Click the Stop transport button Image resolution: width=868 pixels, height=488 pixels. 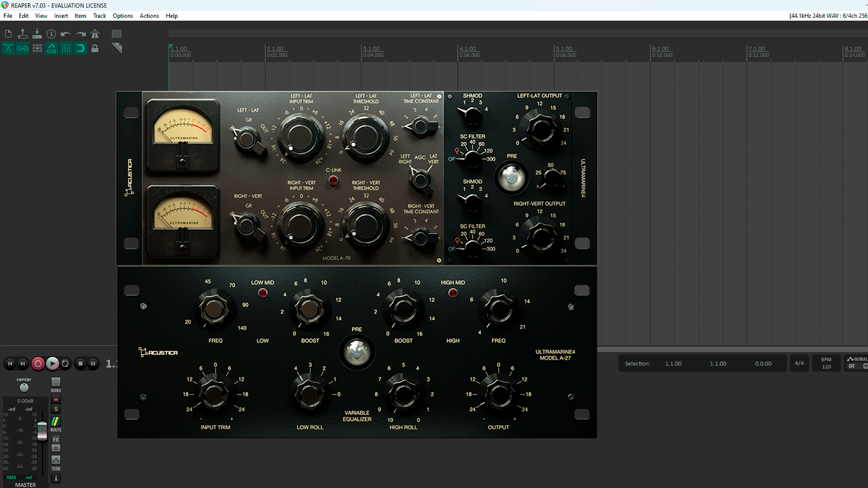81,363
